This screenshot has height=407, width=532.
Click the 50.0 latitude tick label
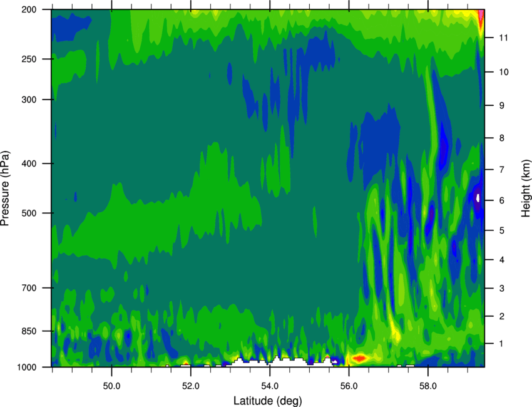tap(111, 386)
